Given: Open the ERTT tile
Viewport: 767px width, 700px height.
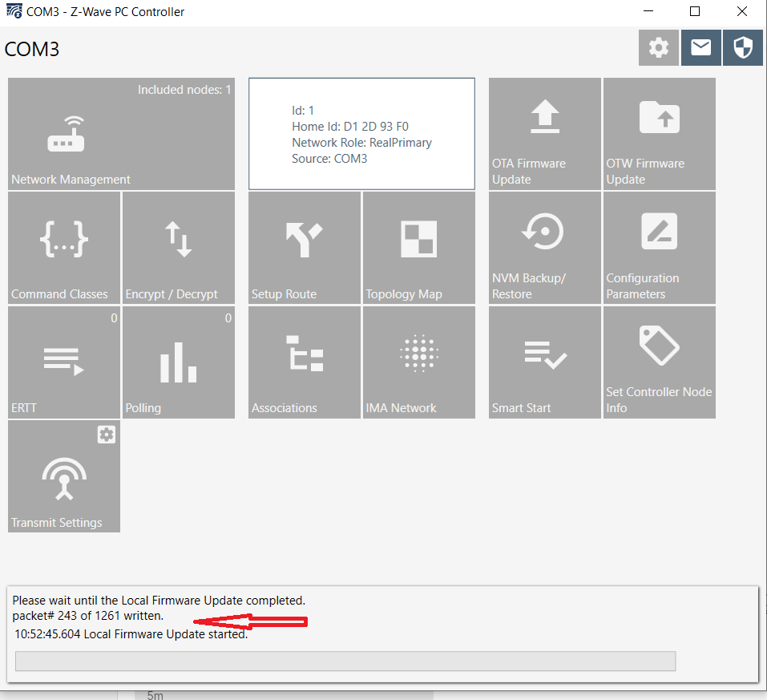Looking at the screenshot, I should pos(64,362).
